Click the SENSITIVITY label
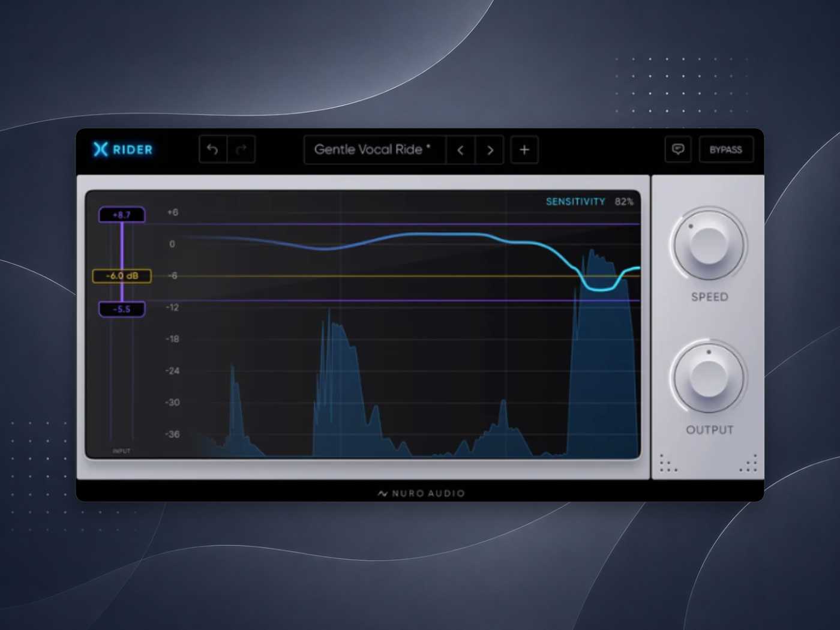 click(x=575, y=202)
